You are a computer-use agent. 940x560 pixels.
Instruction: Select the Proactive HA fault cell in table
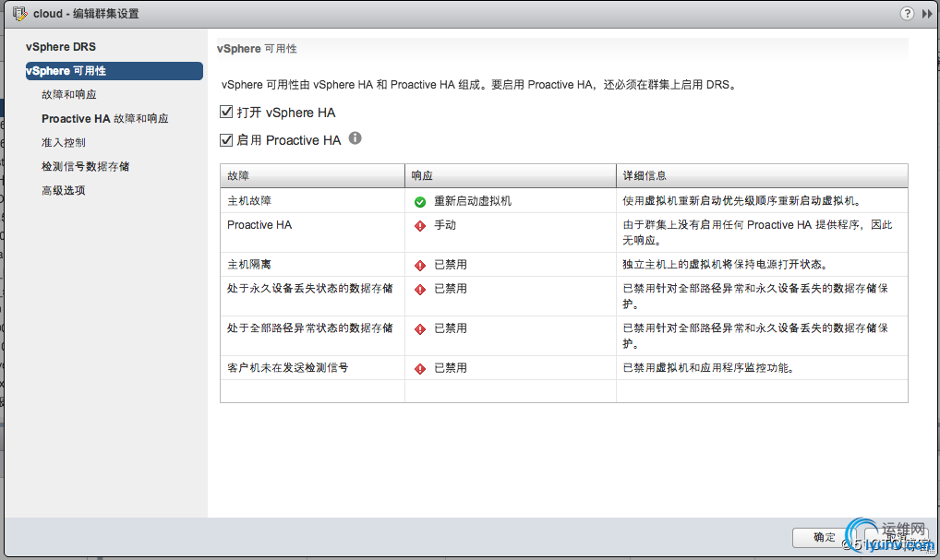[312, 232]
